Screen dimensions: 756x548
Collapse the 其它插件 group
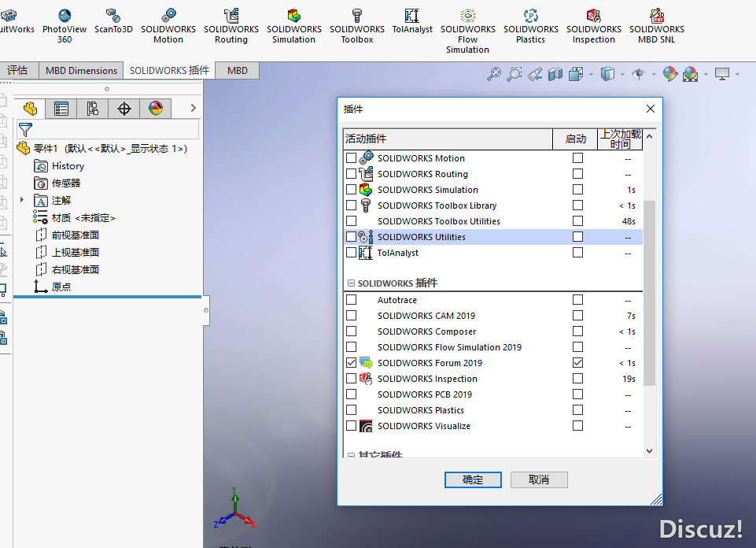[351, 455]
